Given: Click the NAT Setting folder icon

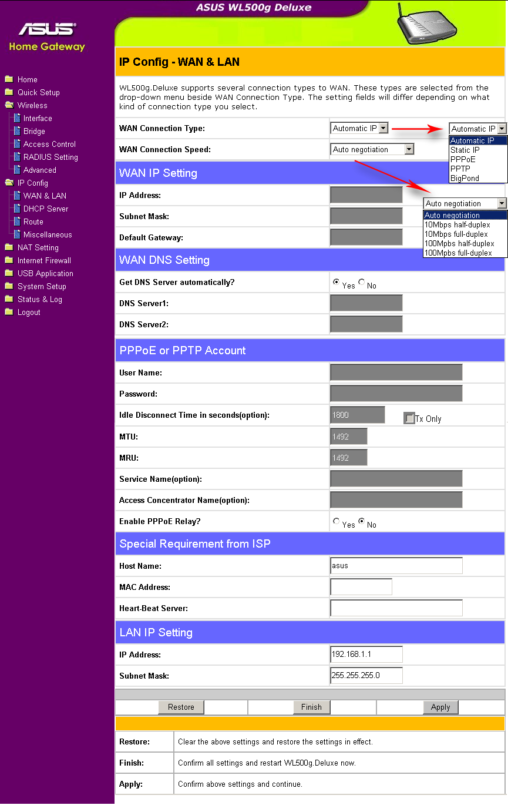Looking at the screenshot, I should pyautogui.click(x=9, y=247).
